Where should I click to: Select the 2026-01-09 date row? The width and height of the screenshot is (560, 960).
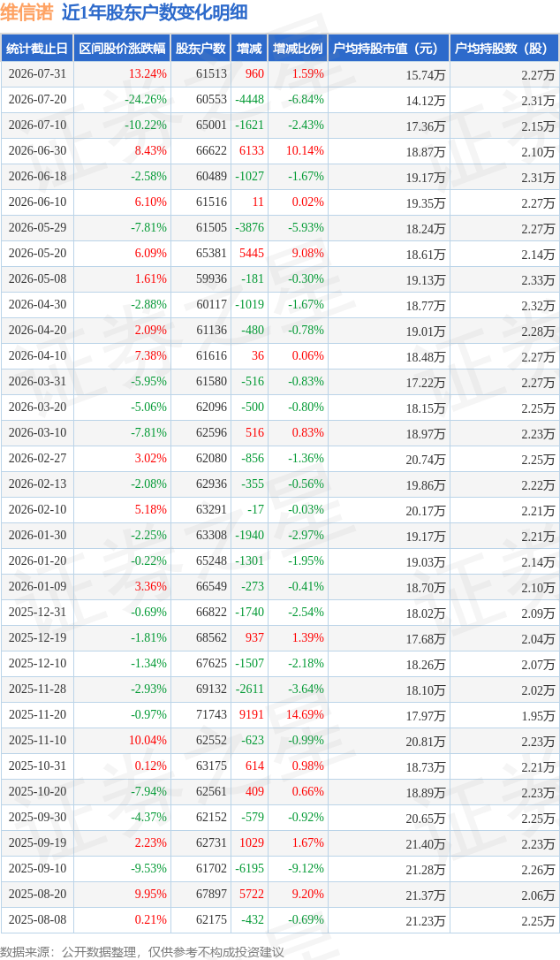coord(280,587)
